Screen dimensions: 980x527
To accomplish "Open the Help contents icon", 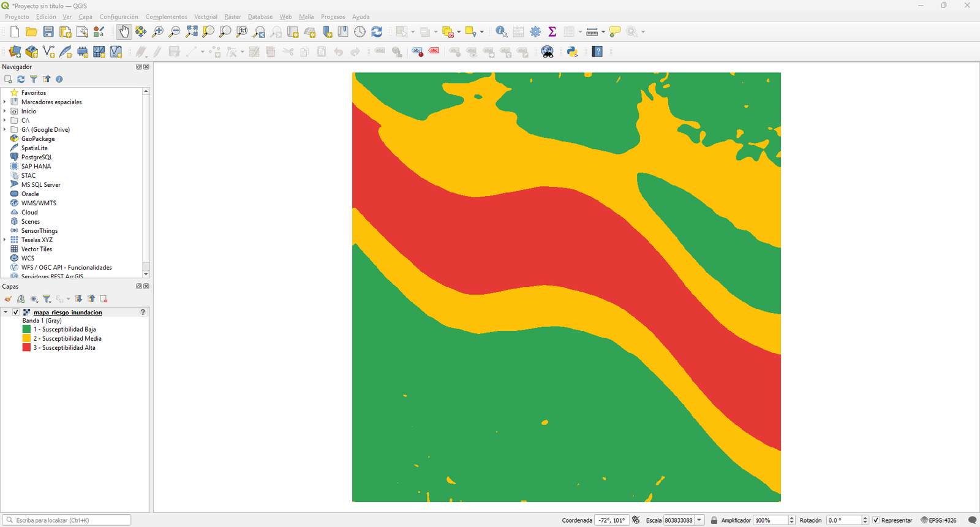I will pos(597,52).
